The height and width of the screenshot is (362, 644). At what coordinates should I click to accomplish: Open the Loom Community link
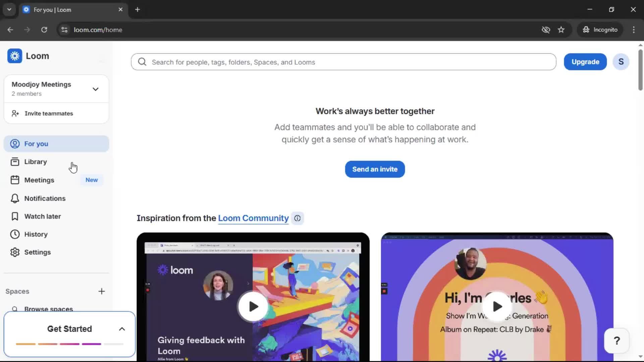pos(253,218)
